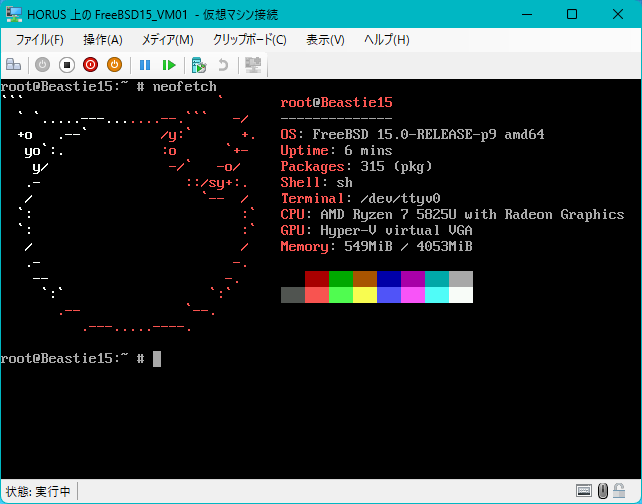Click the OS: FreeBSD 15.0-RELEASE-p9 line

tap(412, 135)
